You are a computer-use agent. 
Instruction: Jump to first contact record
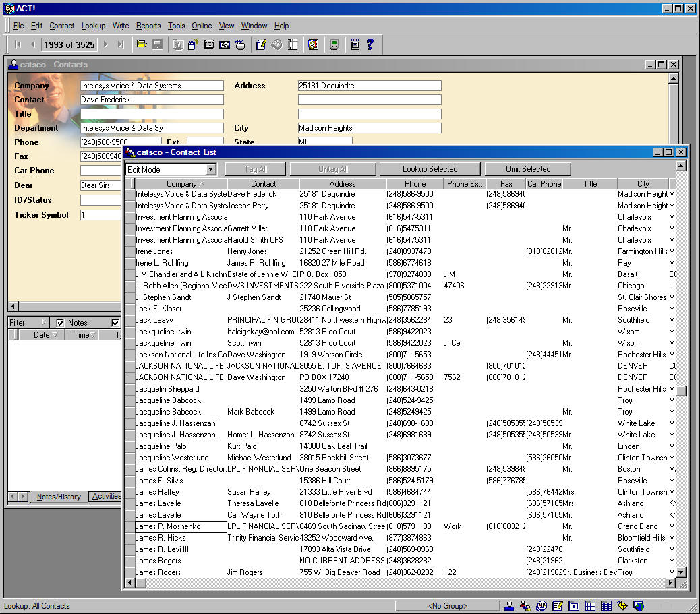18,44
